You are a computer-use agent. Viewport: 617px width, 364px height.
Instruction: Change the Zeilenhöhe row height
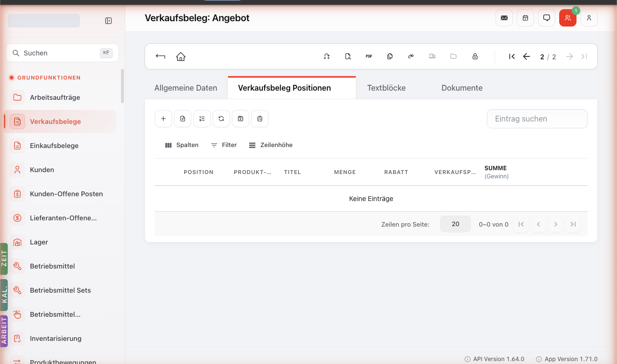pos(271,145)
